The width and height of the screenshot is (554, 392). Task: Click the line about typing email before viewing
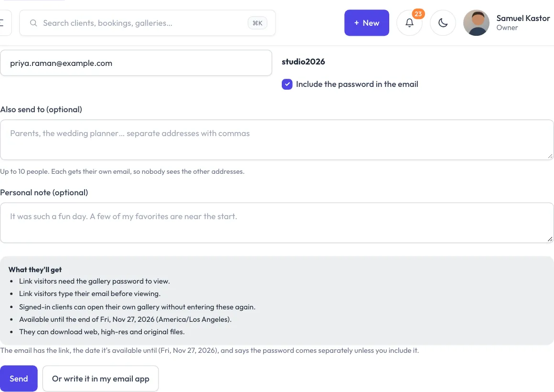click(90, 294)
